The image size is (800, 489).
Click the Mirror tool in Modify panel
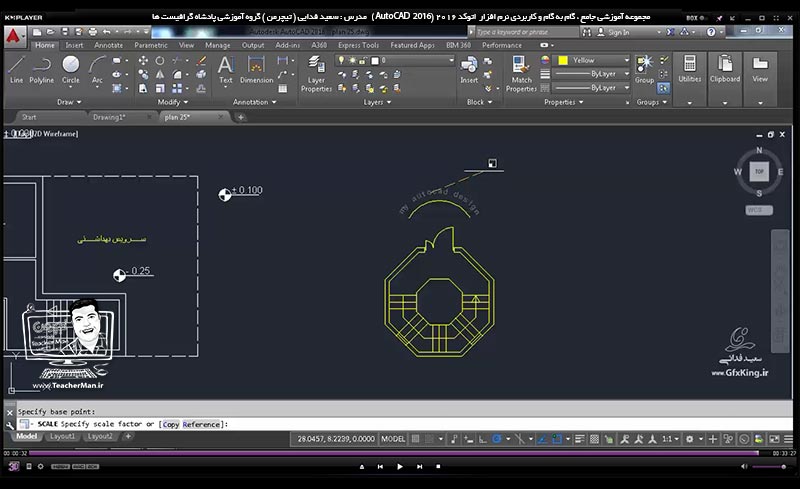[160, 75]
